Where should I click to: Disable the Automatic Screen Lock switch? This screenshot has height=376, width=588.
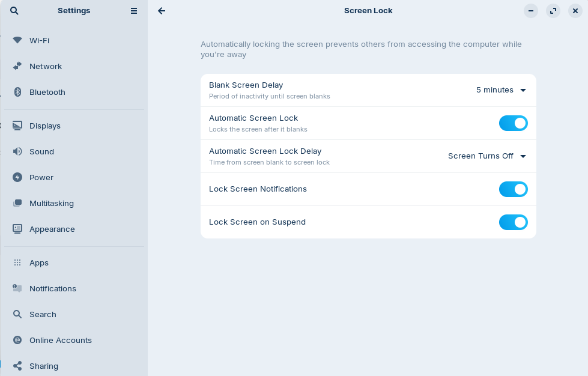click(x=513, y=123)
